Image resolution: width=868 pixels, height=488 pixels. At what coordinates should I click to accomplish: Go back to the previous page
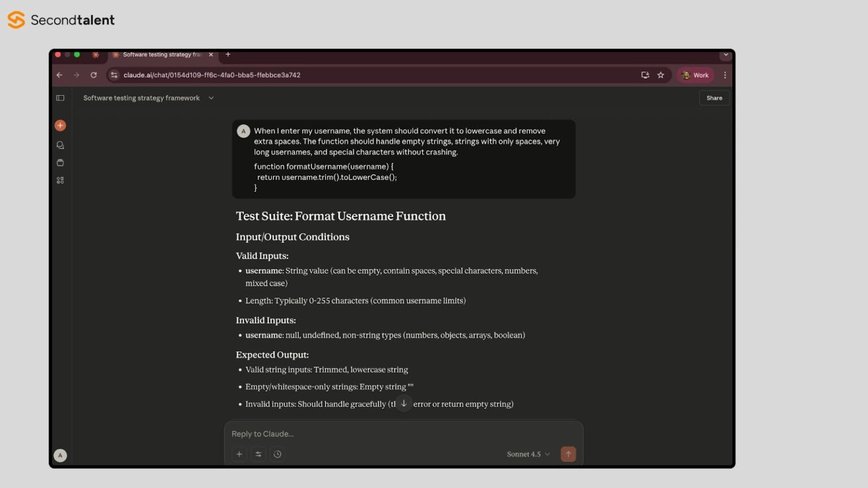click(59, 75)
